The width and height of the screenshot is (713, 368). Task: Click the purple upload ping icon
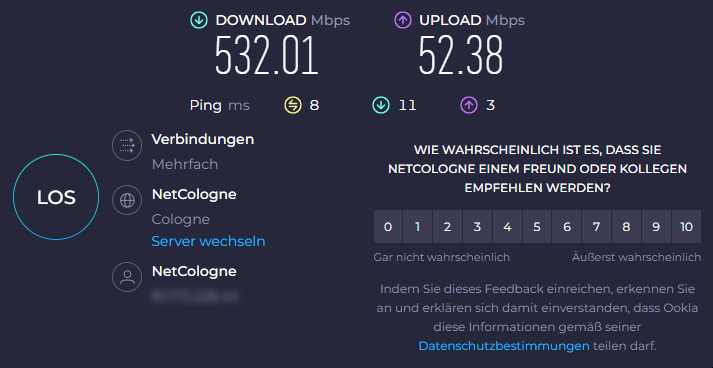(469, 106)
